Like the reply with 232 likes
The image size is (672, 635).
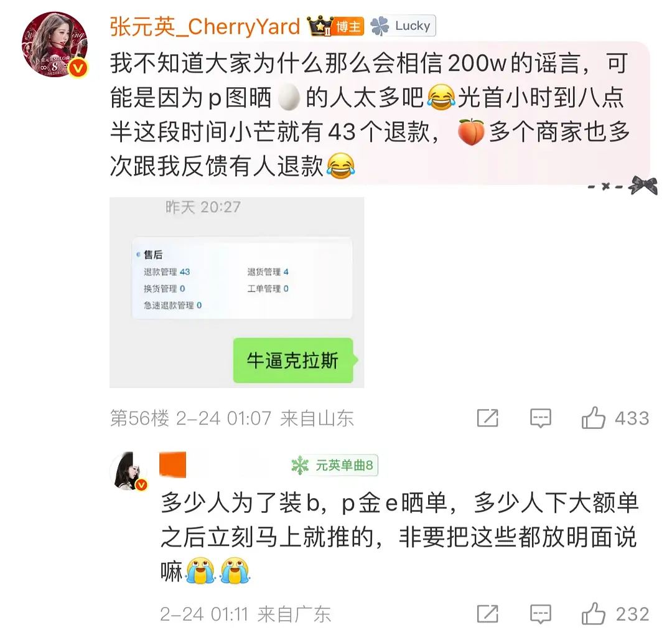pyautogui.click(x=594, y=614)
